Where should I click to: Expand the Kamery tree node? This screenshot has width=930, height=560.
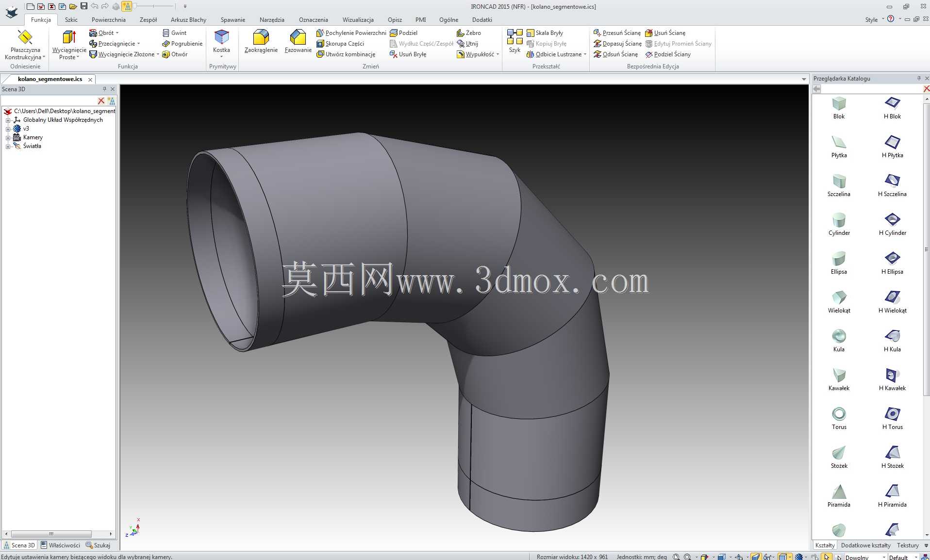(8, 137)
